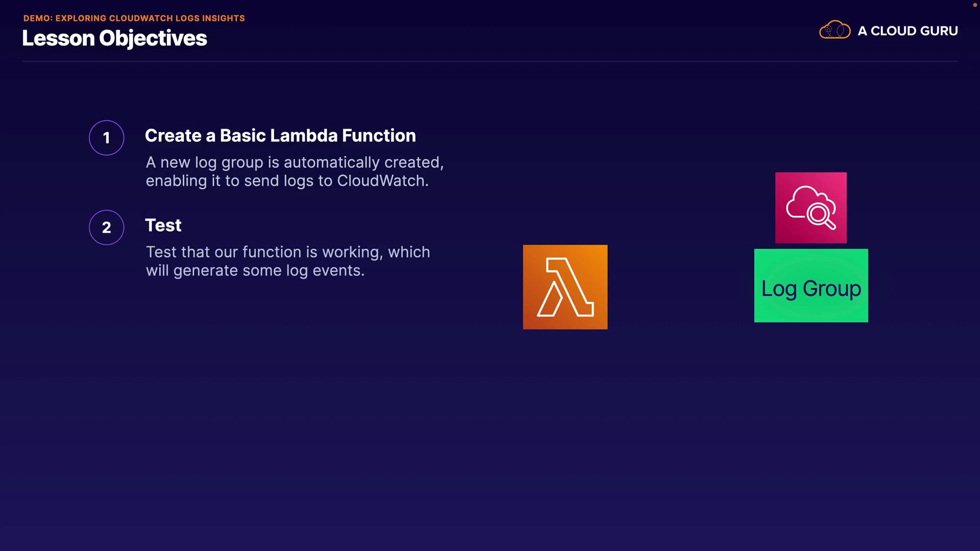Image resolution: width=980 pixels, height=551 pixels.
Task: Click the horizontal divider under the header
Action: pyautogui.click(x=489, y=61)
